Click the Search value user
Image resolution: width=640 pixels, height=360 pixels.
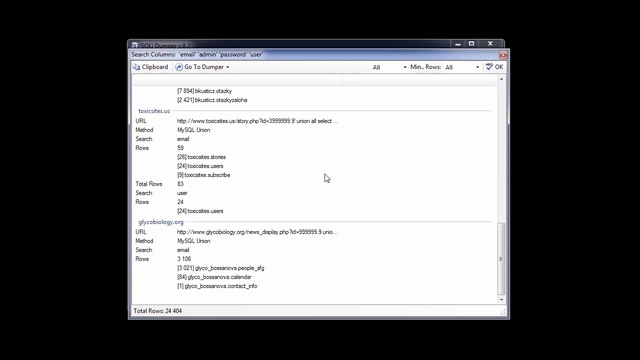pos(182,193)
